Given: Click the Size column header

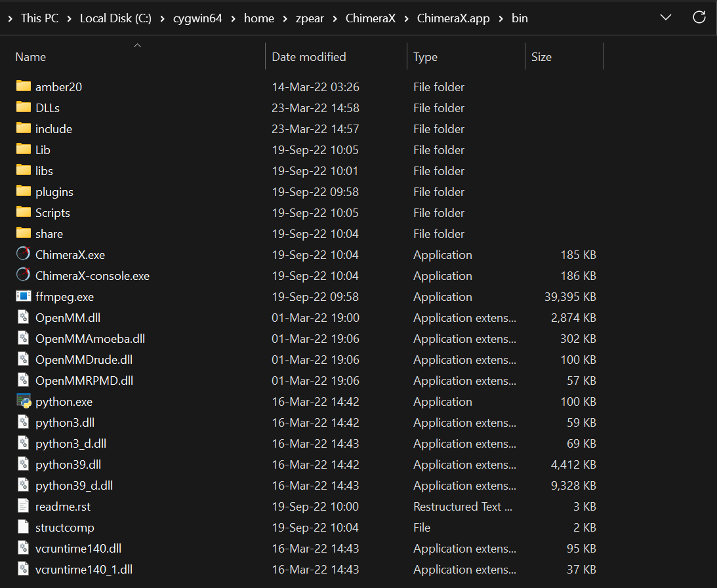Looking at the screenshot, I should (x=541, y=57).
